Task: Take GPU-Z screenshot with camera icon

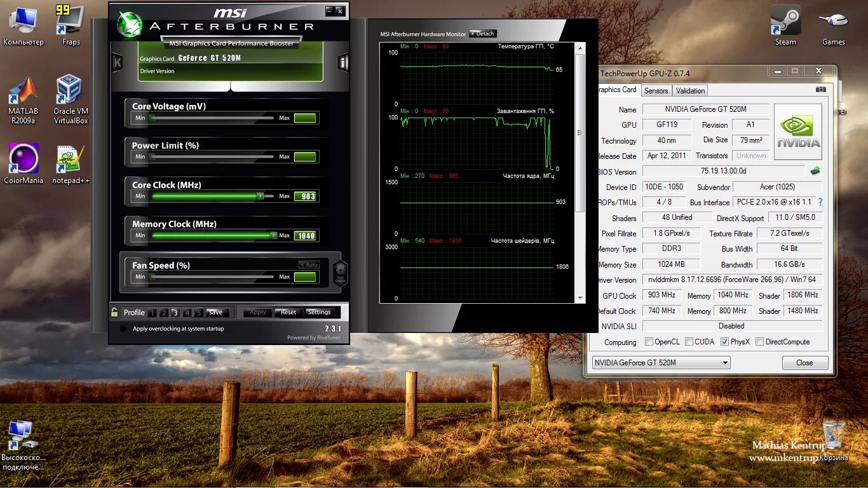Action: (x=820, y=90)
